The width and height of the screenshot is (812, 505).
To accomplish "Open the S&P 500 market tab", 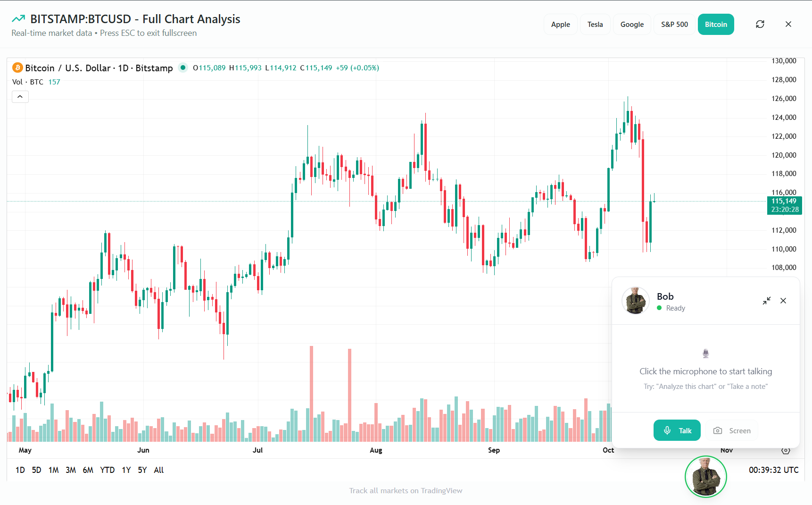I will pyautogui.click(x=674, y=24).
